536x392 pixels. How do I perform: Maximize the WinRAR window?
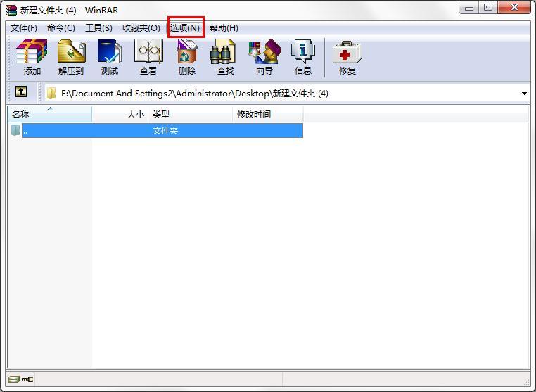pyautogui.click(x=488, y=8)
